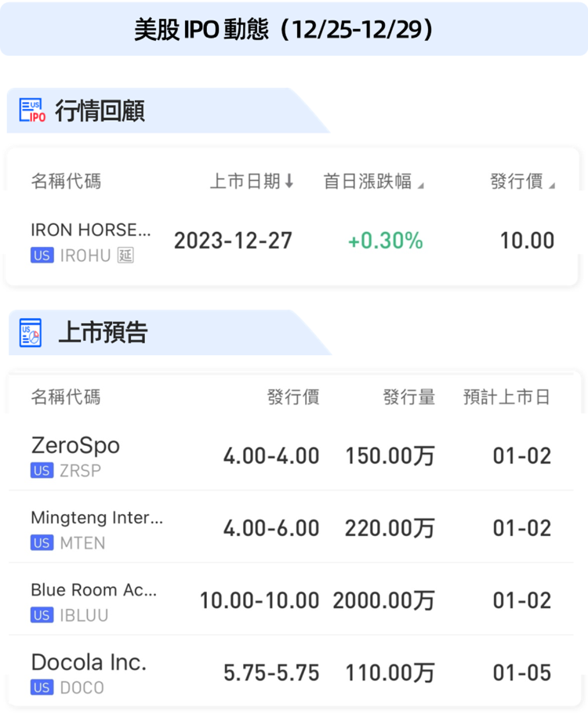Open the ZeroSpo stock details

75,446
